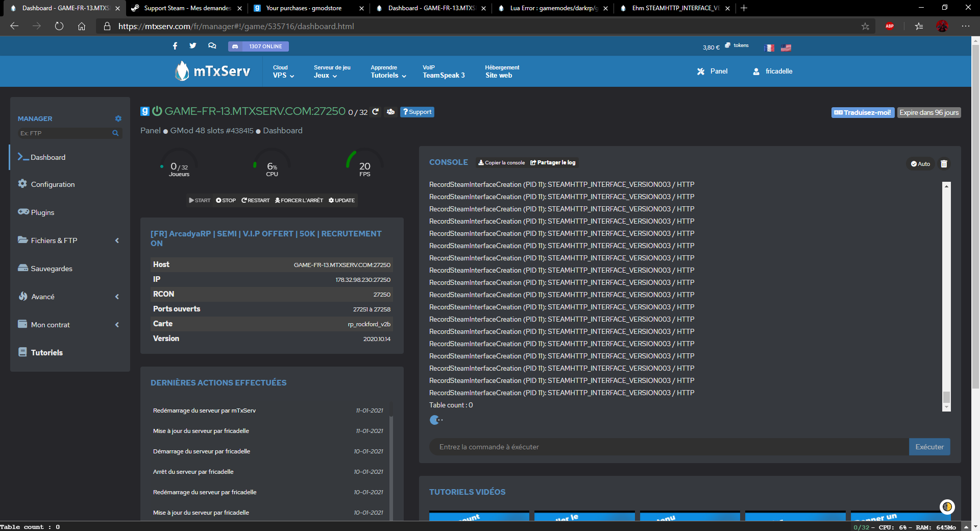Open the mTxServ Twitter icon

[x=193, y=46]
